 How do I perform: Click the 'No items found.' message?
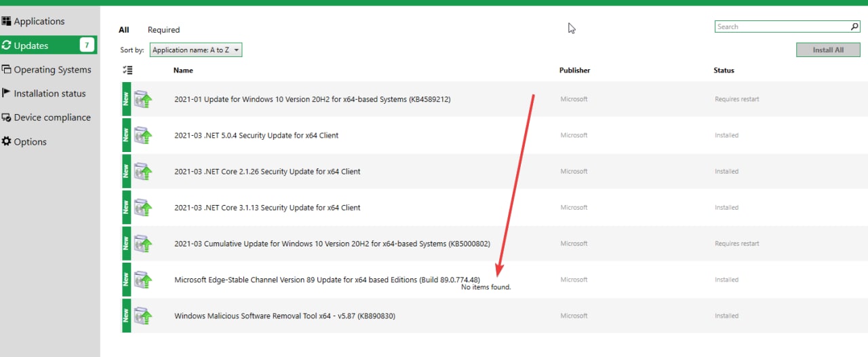486,287
